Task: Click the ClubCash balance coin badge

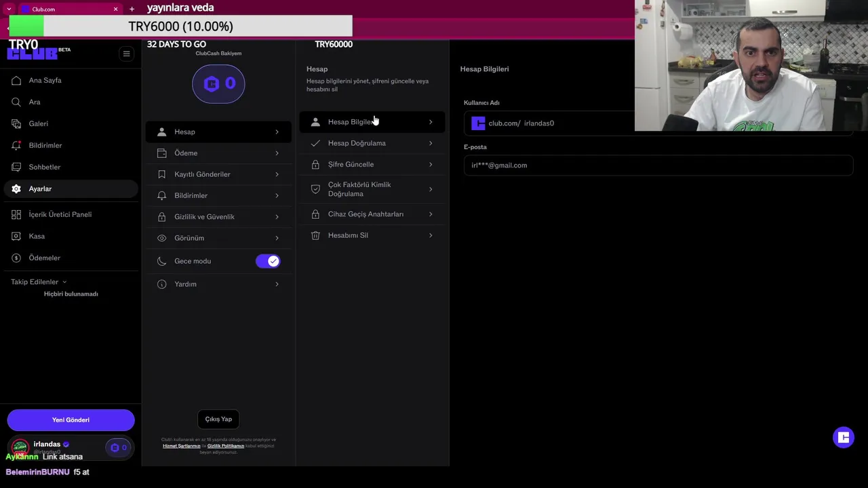Action: (218, 84)
